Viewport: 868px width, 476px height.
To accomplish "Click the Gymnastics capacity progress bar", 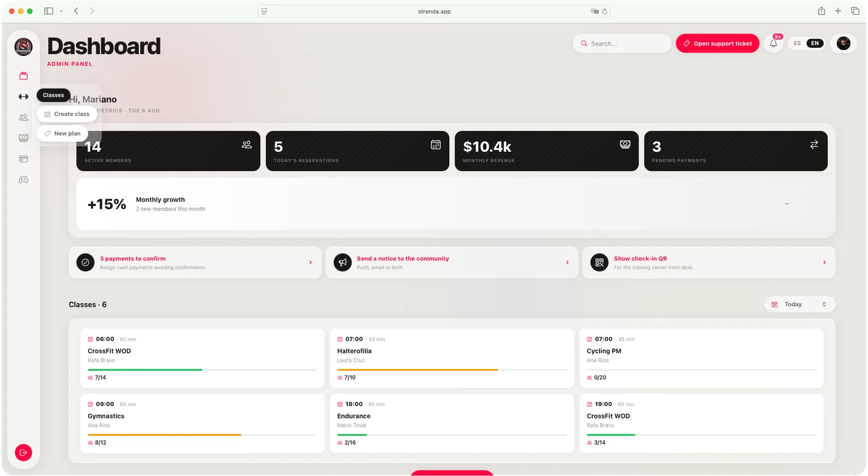I will [202, 435].
